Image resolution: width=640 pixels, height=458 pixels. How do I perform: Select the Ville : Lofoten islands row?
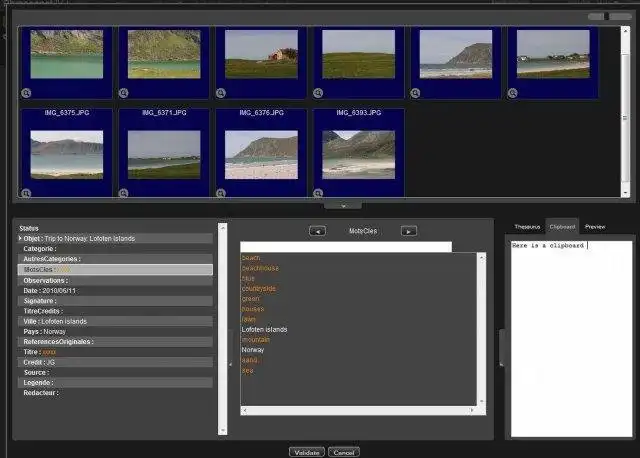115,321
